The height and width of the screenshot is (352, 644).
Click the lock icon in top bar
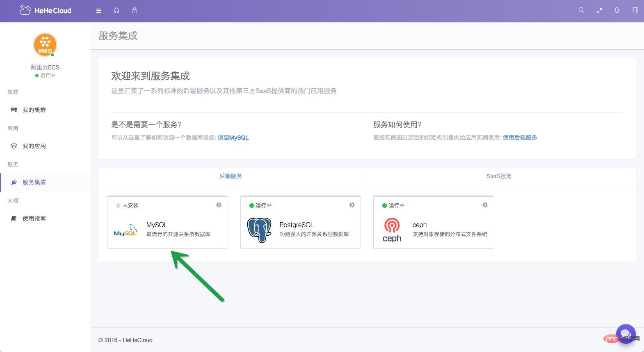point(135,11)
